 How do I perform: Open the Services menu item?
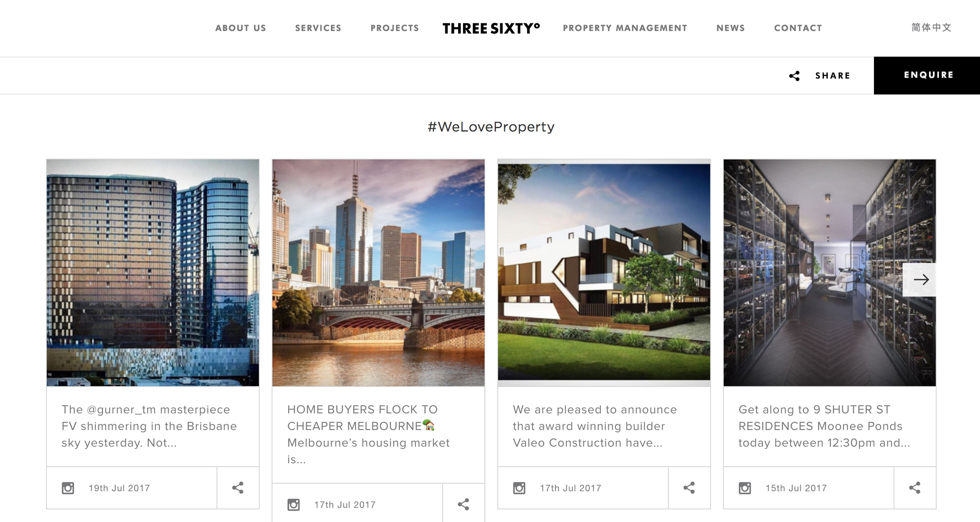318,28
